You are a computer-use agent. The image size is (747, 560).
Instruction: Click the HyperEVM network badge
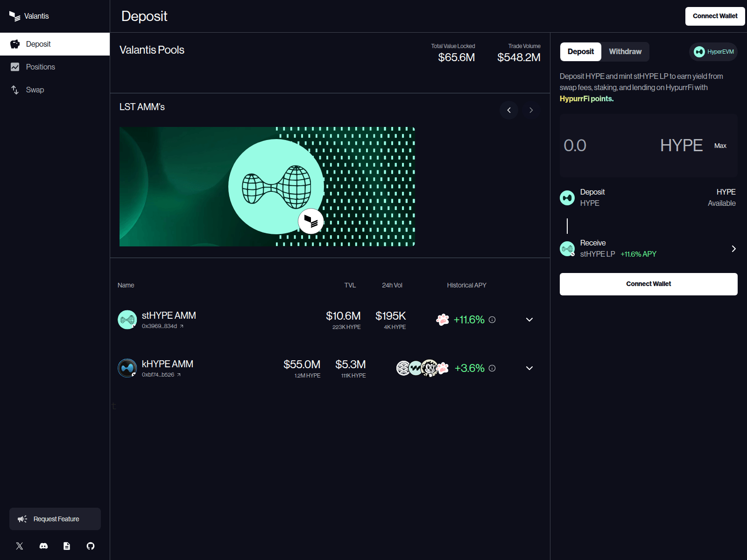click(713, 52)
